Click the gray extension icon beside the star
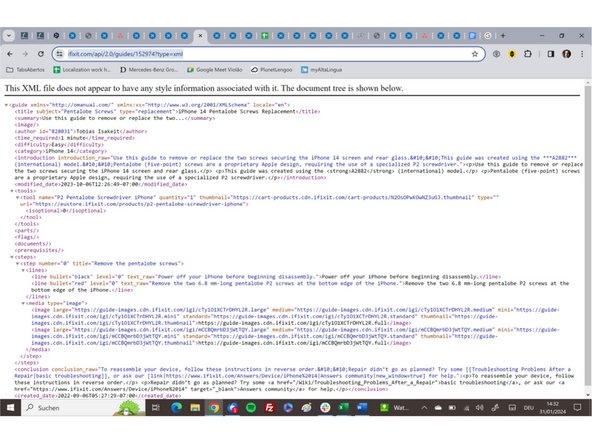The height and width of the screenshot is (444, 592). (x=496, y=54)
